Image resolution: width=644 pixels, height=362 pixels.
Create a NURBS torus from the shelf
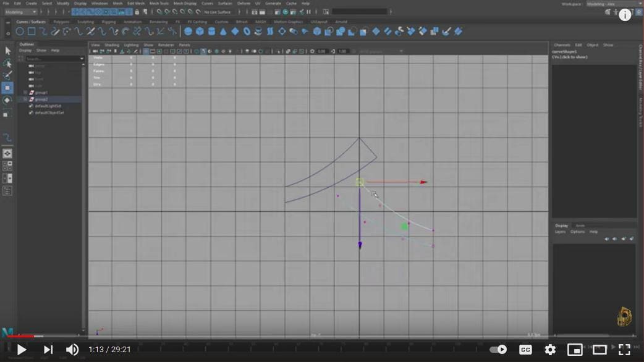coord(247,32)
